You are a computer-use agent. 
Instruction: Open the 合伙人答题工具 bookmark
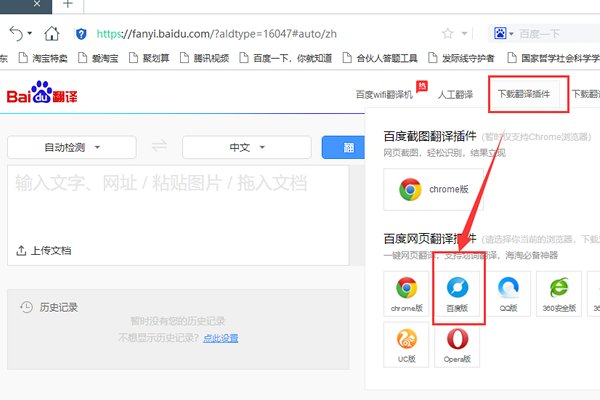pyautogui.click(x=380, y=58)
